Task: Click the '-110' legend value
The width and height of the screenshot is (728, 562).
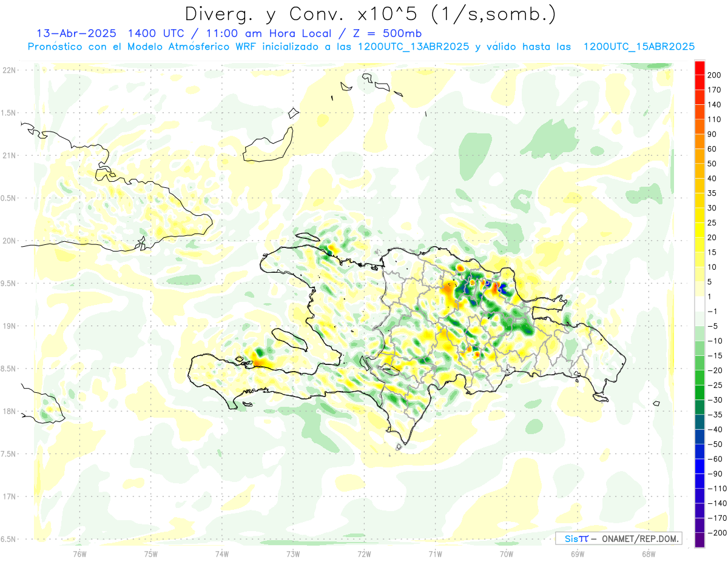Action: point(718,489)
